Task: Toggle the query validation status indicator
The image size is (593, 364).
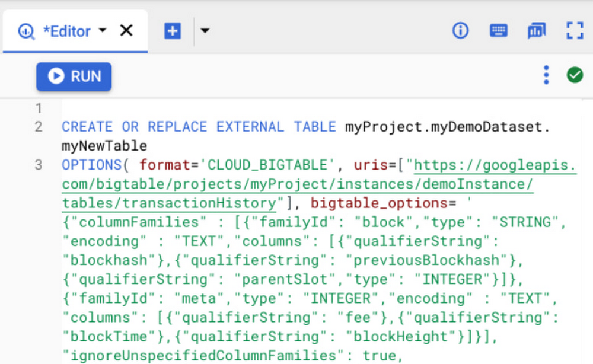Action: [575, 75]
